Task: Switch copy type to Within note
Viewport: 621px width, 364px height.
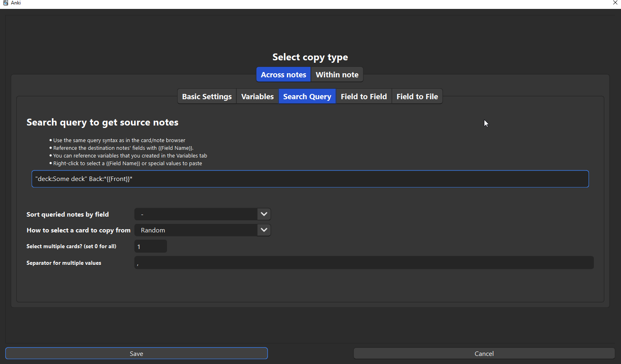Action: (337, 75)
